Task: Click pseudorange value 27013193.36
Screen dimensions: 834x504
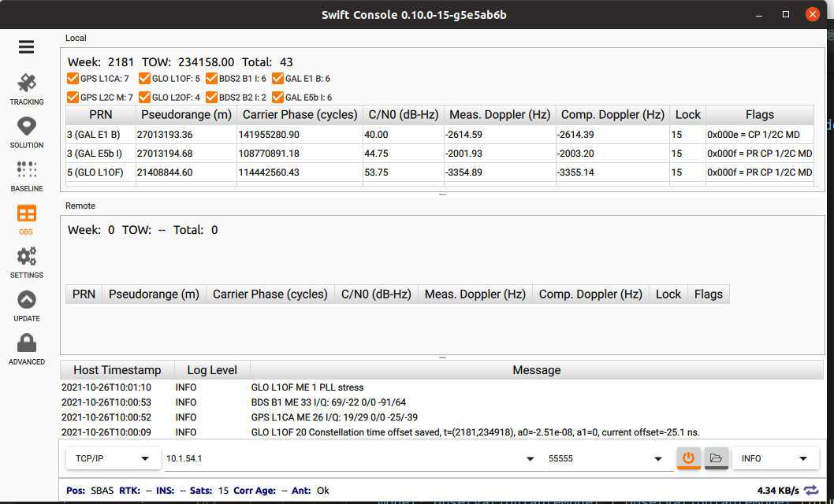Action: [x=164, y=135]
